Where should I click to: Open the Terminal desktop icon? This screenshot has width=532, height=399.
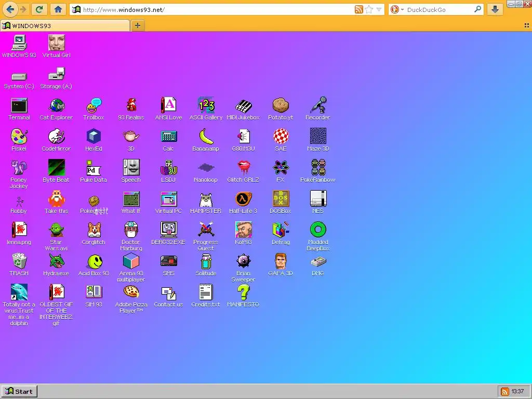(19, 109)
